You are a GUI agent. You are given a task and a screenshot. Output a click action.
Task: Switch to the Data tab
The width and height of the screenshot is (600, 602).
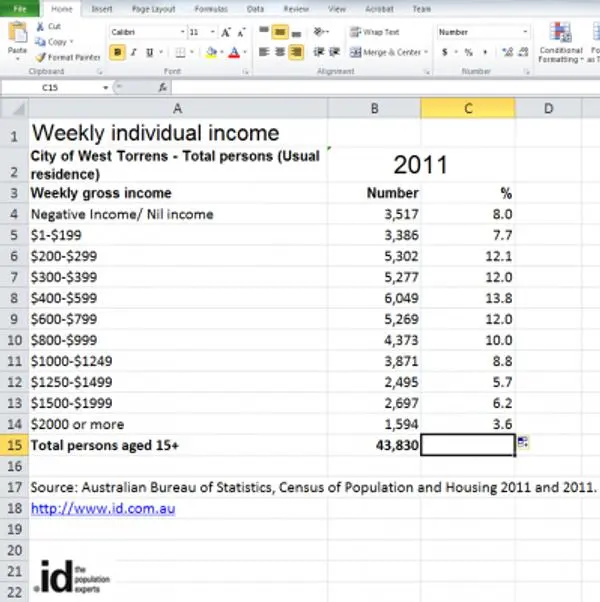255,9
